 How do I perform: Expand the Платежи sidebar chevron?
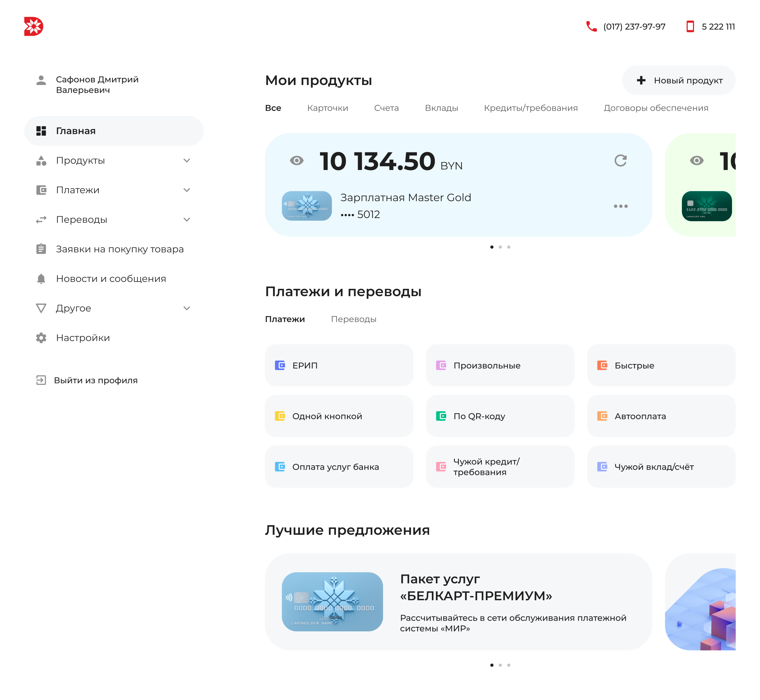pyautogui.click(x=187, y=190)
